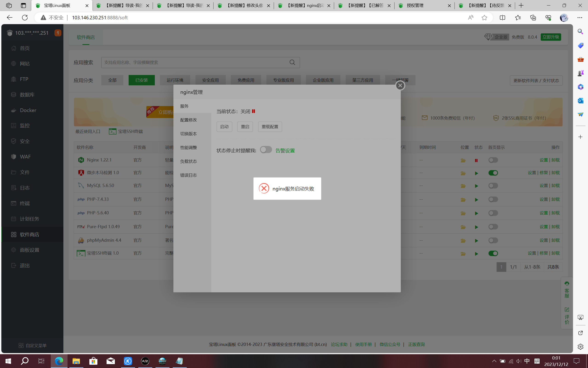Image resolution: width=588 pixels, height=368 pixels.
Task: Open folder location icon for Nginx row
Action: [x=463, y=160]
